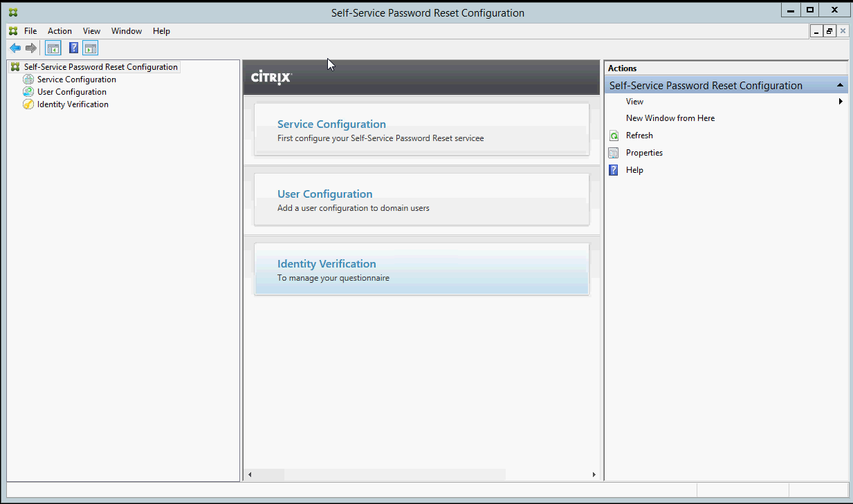
Task: Open the User Configuration link in center pane
Action: 324,194
